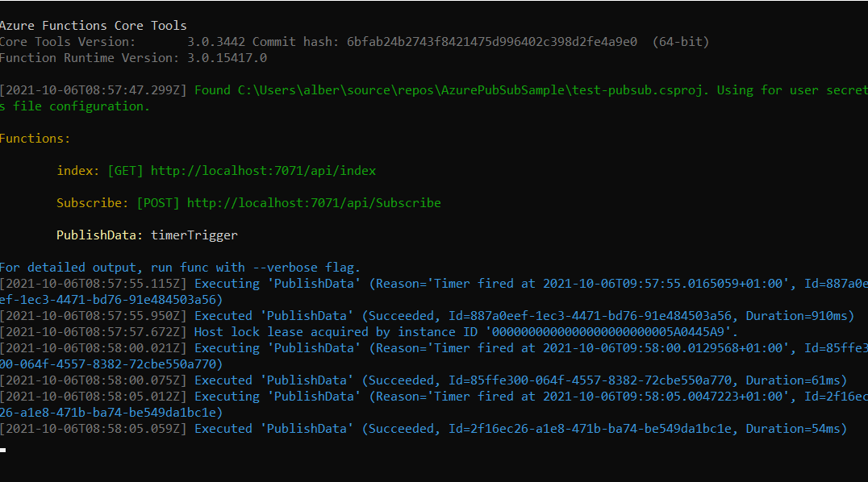Click the [GET] method label
This screenshot has width=868, height=482.
(125, 171)
